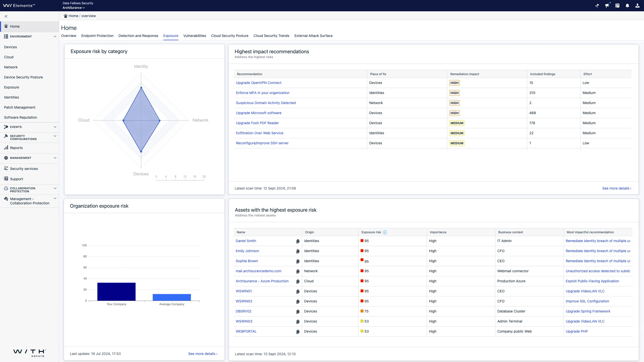The height and width of the screenshot is (362, 644).
Task: Copy Daniel Smith asset name icon
Action: click(x=298, y=241)
